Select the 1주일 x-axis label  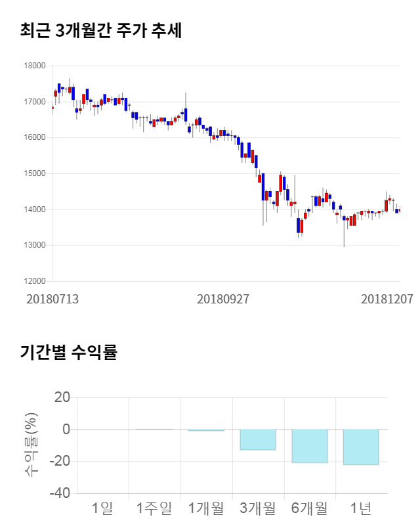(154, 508)
